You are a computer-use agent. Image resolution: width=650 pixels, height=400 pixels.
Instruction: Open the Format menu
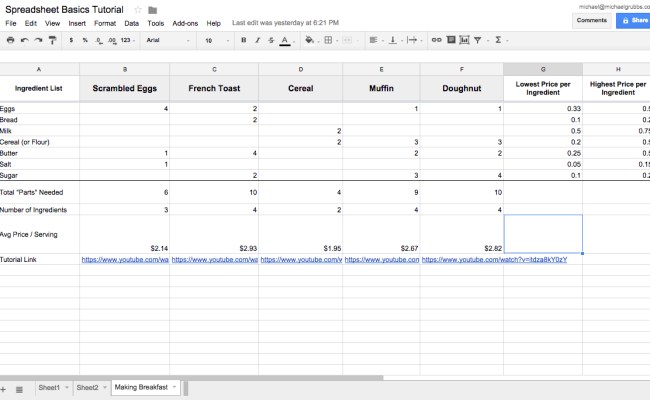pos(105,23)
